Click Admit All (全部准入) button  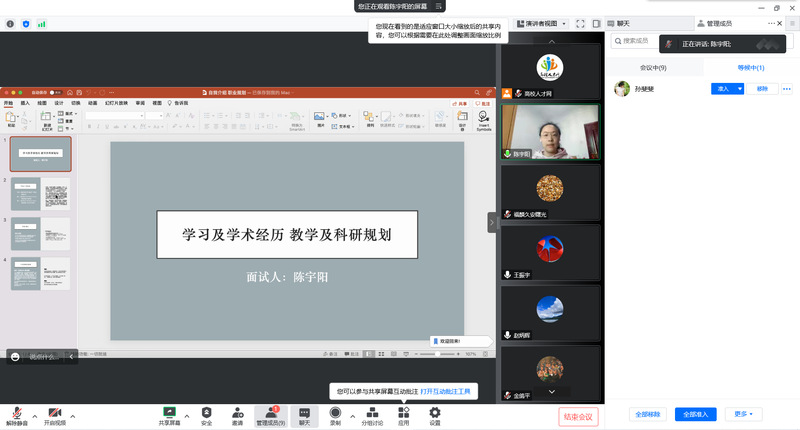coord(696,414)
